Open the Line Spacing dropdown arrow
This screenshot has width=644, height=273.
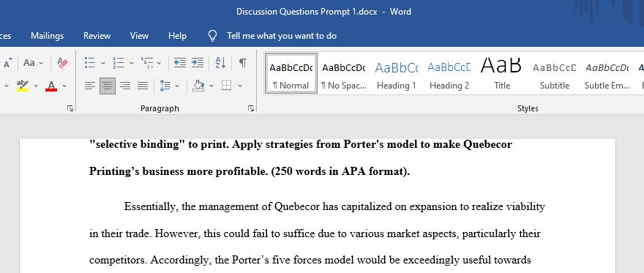pyautogui.click(x=177, y=86)
